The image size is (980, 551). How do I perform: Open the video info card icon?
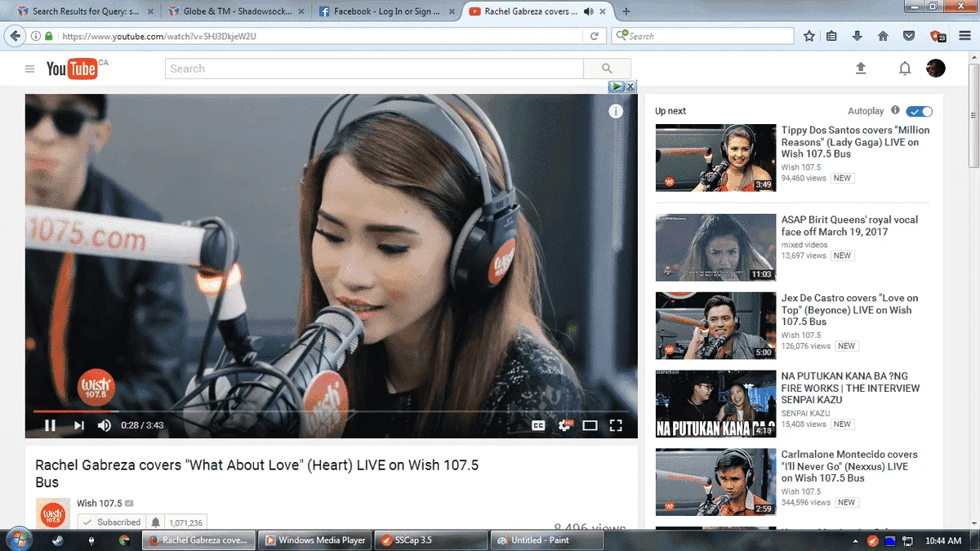click(x=616, y=112)
